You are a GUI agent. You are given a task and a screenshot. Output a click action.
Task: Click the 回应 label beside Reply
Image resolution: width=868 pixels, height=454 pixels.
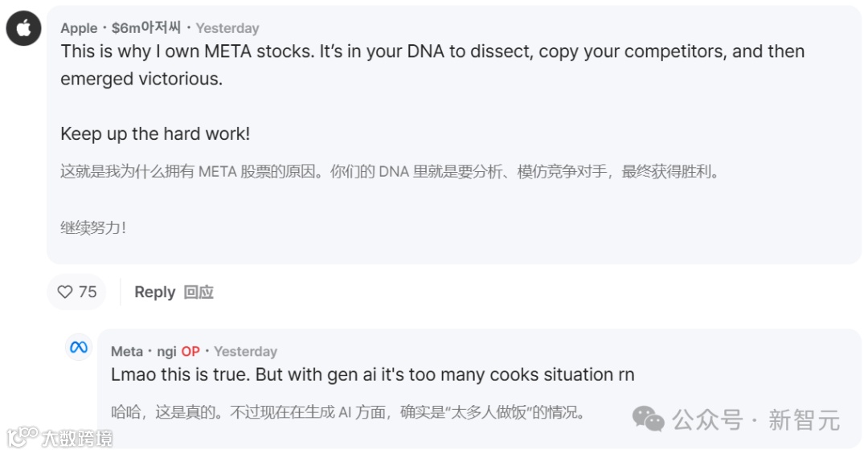[199, 292]
